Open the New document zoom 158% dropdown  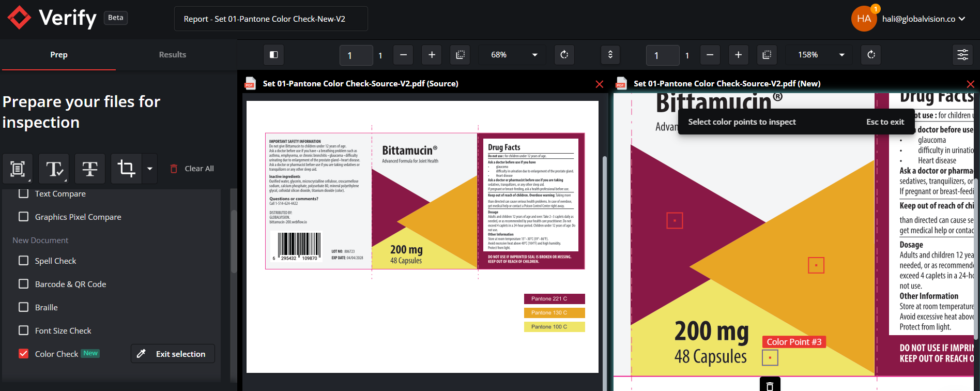pos(820,55)
